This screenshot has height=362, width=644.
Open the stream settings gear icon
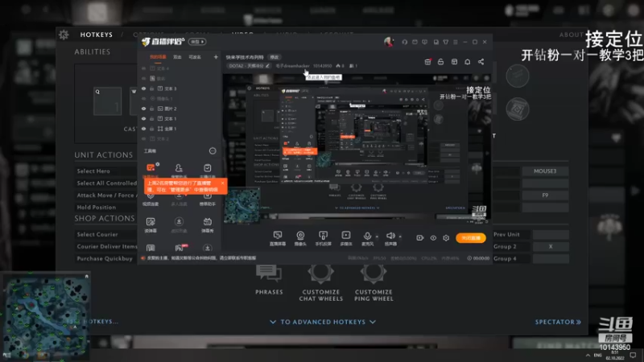(x=446, y=237)
